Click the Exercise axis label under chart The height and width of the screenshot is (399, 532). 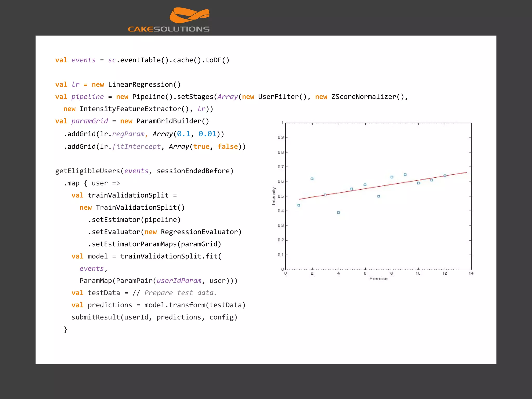point(378,279)
